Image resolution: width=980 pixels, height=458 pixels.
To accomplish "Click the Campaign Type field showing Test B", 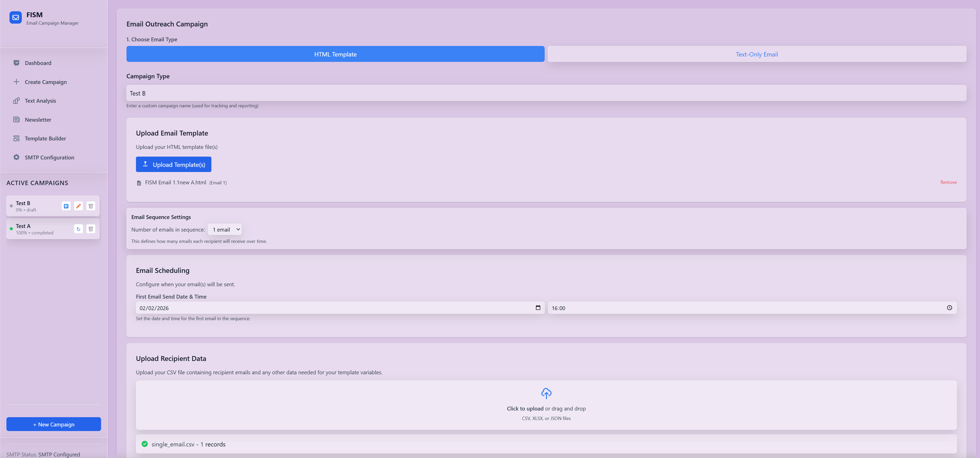I will point(546,93).
